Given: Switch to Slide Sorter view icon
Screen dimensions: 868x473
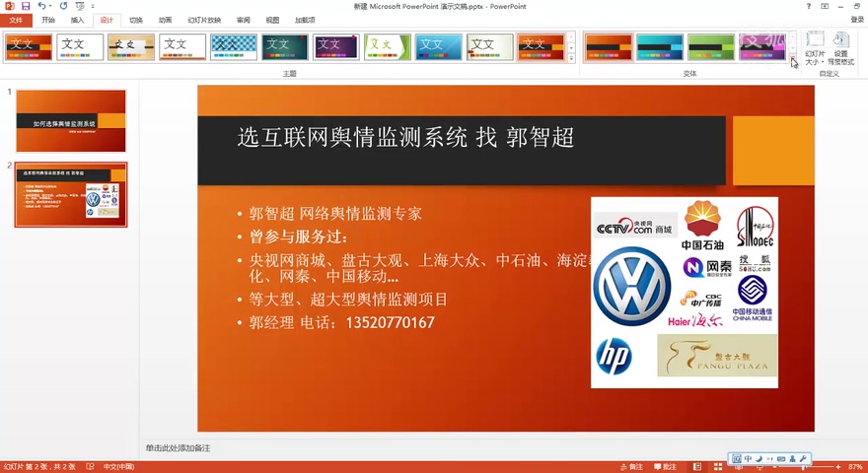Looking at the screenshot, I should (x=718, y=466).
